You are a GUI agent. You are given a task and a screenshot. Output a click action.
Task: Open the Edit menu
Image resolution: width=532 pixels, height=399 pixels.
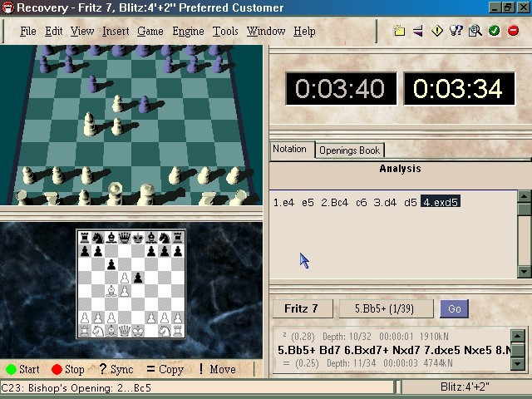(x=53, y=32)
